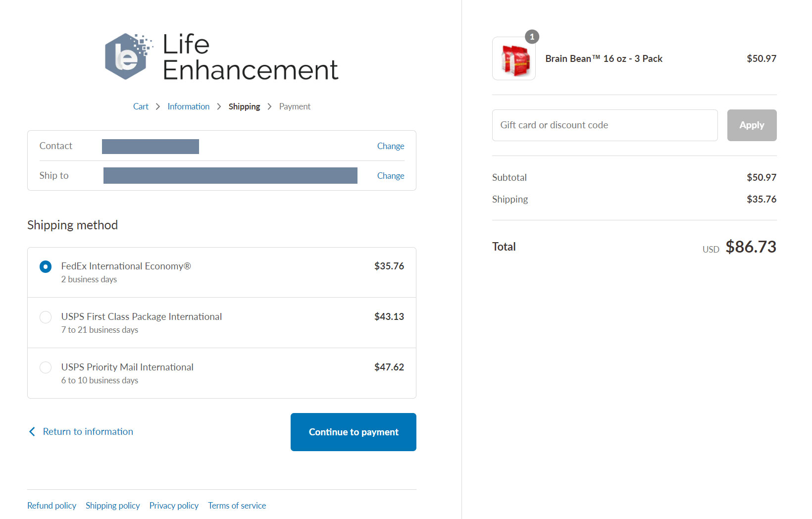Open Terms of service
This screenshot has height=519, width=812.
237,506
